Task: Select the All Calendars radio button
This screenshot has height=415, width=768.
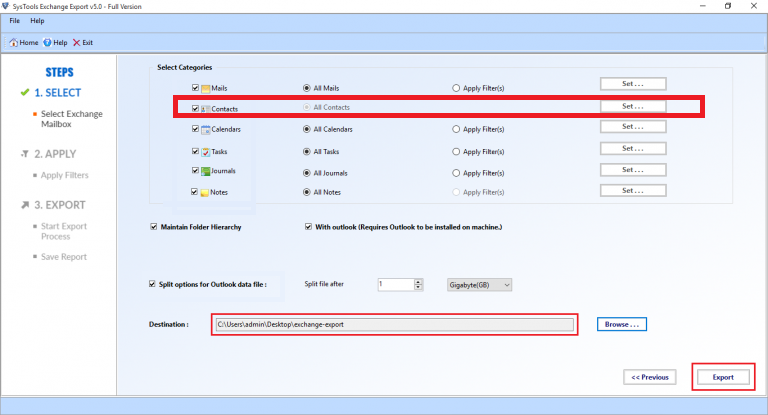Action: [x=307, y=129]
